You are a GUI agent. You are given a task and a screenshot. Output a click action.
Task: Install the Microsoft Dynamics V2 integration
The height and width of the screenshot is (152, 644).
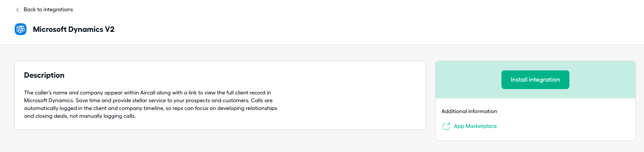tap(535, 80)
